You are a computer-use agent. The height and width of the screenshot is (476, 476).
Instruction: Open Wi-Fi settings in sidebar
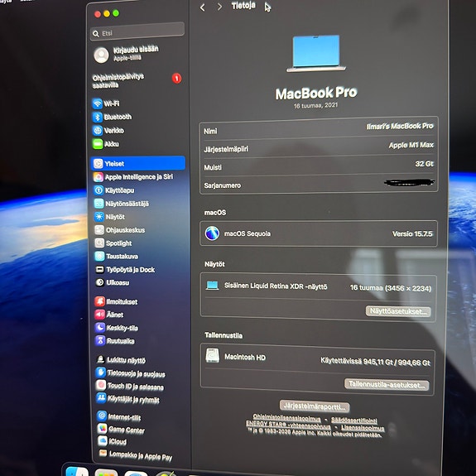click(x=106, y=103)
